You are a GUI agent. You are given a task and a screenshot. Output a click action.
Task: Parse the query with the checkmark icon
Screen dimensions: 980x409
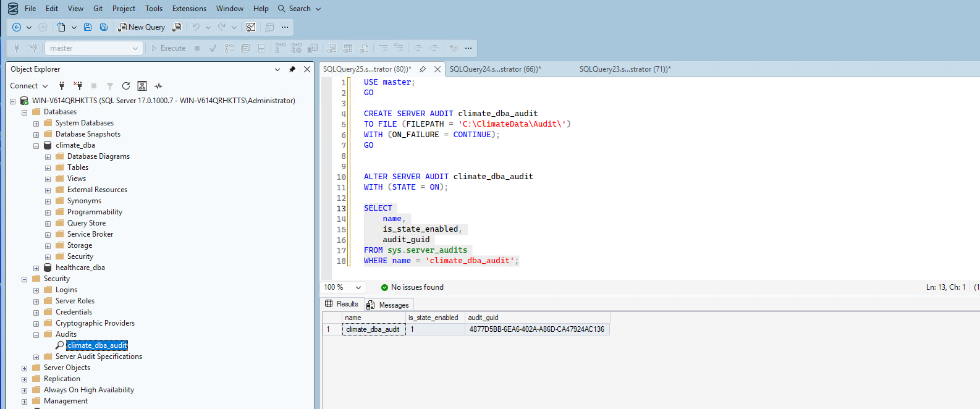point(213,48)
